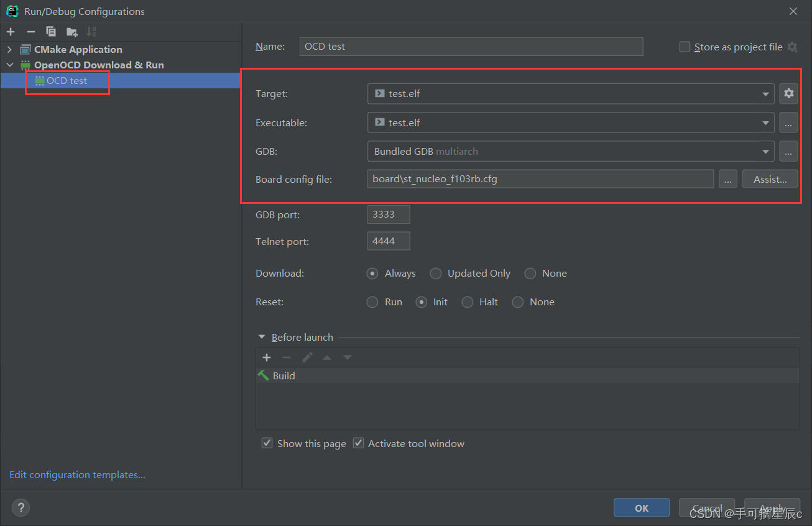Select Download Updated Only option
Image resolution: width=812 pixels, height=526 pixels.
[436, 274]
